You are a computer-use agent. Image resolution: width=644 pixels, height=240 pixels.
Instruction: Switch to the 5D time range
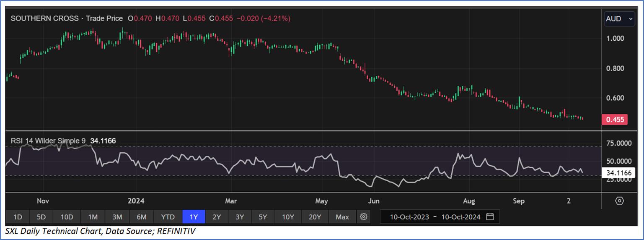coord(41,217)
